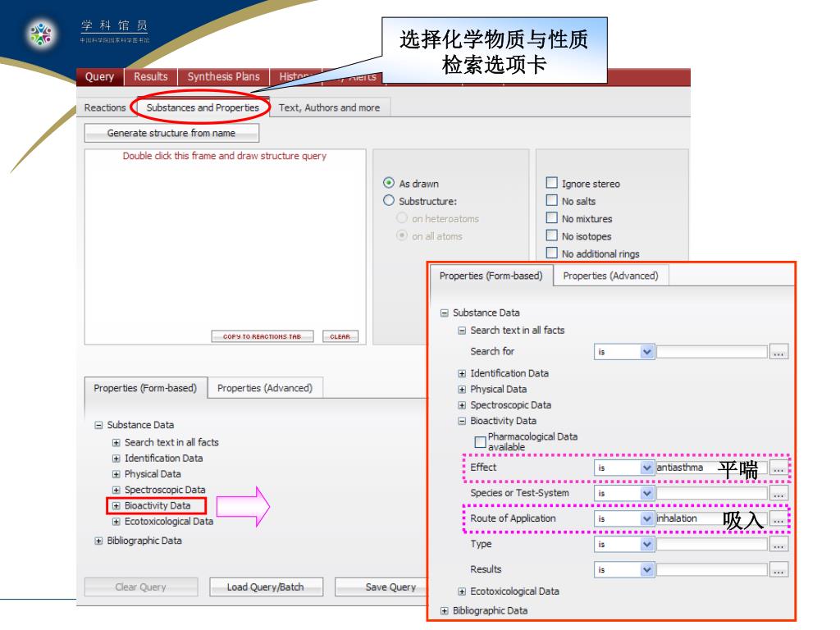This screenshot has height=630, width=840.
Task: Collapse Substance Data in left tree
Action: [x=98, y=426]
